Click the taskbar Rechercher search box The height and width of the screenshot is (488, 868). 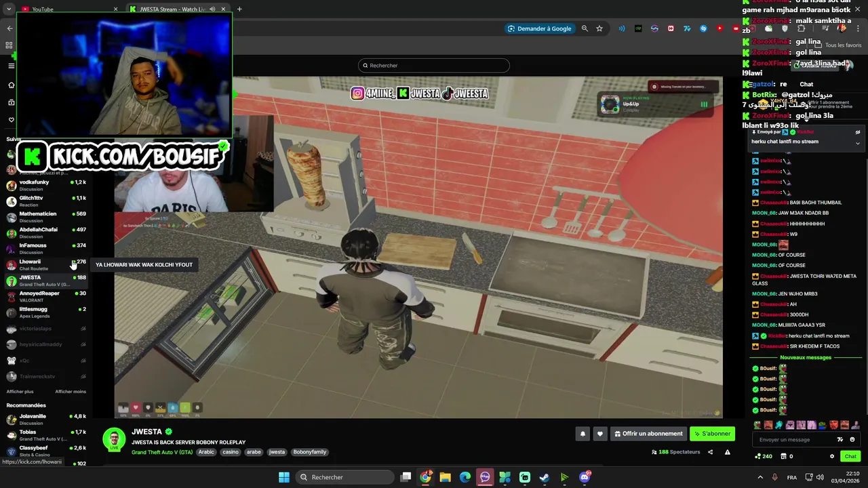pyautogui.click(x=344, y=477)
